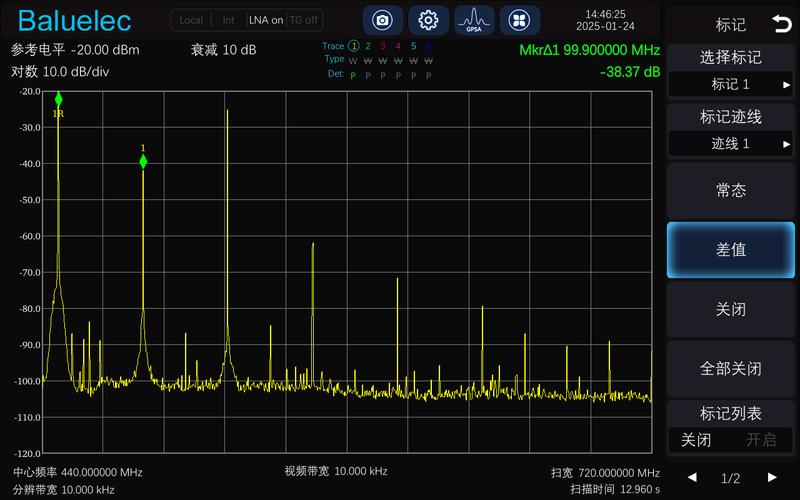Expand the 标记 1 marker selector
This screenshot has width=800, height=500.
[x=731, y=84]
